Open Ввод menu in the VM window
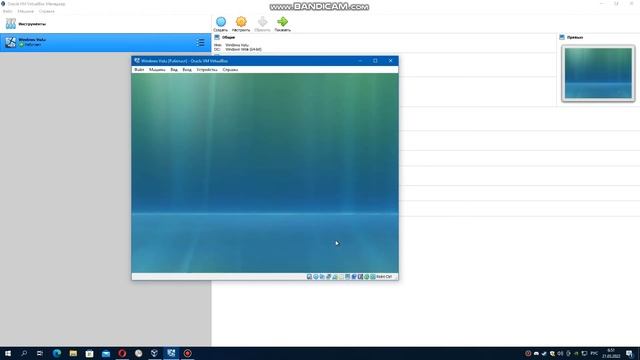Screen dimensions: 640x360 (187, 70)
